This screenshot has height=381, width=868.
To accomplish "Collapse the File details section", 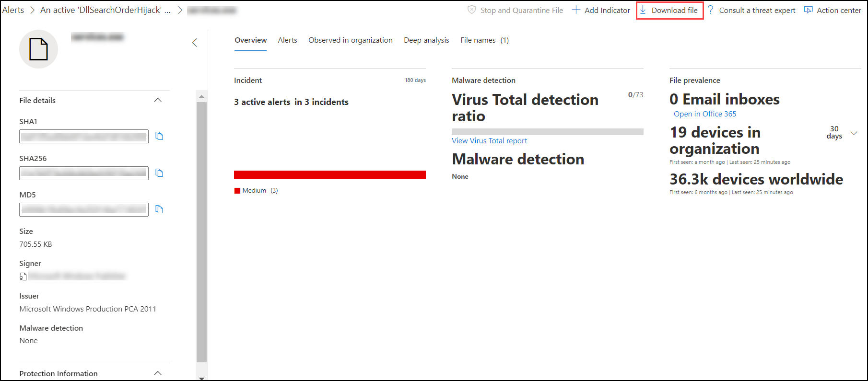I will (x=158, y=100).
